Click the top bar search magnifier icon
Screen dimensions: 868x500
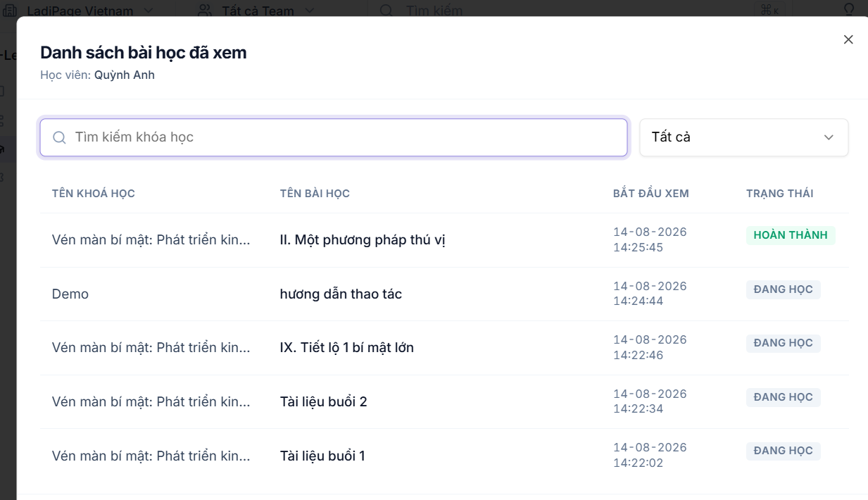(x=386, y=11)
